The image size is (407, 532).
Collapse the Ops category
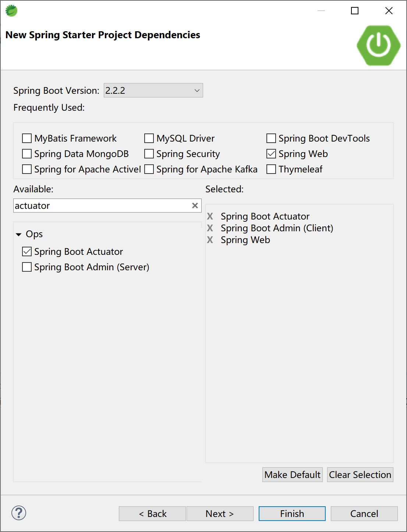(x=19, y=234)
